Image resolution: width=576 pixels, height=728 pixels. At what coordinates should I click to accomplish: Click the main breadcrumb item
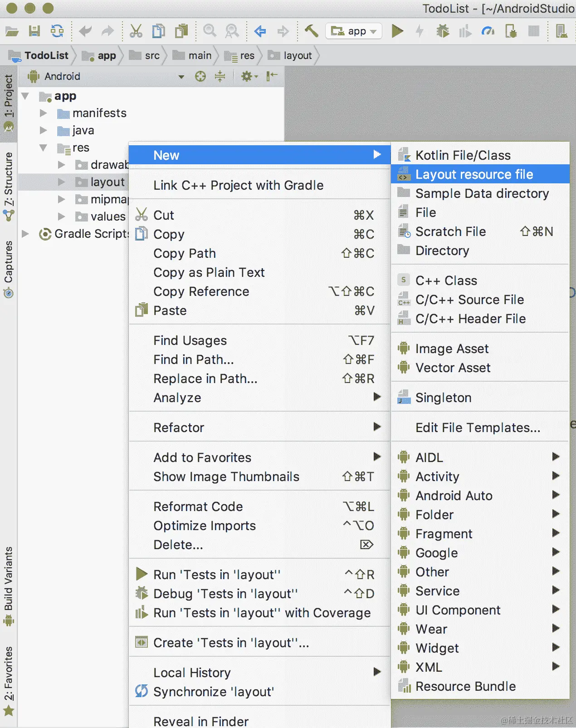(x=192, y=55)
